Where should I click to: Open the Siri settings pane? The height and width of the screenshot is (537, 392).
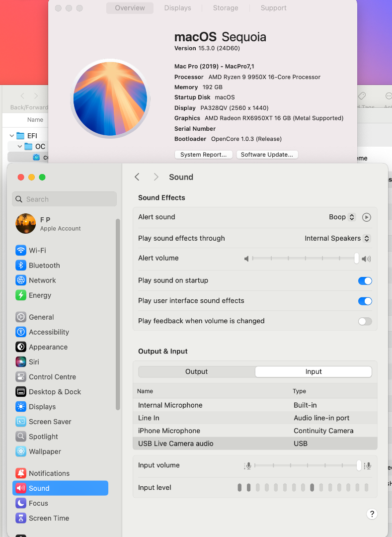(34, 362)
